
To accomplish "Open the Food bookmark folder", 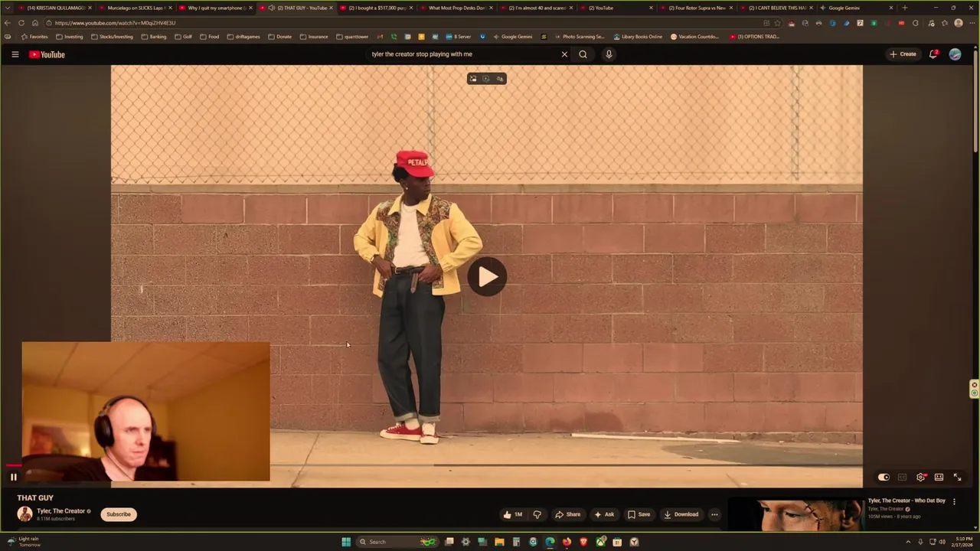I will 209,37.
